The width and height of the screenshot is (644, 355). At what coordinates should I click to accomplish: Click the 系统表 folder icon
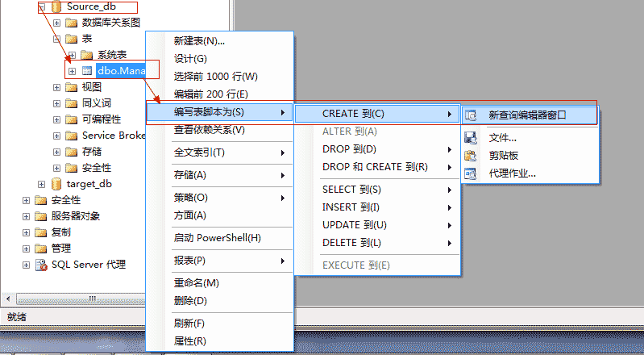[87, 55]
